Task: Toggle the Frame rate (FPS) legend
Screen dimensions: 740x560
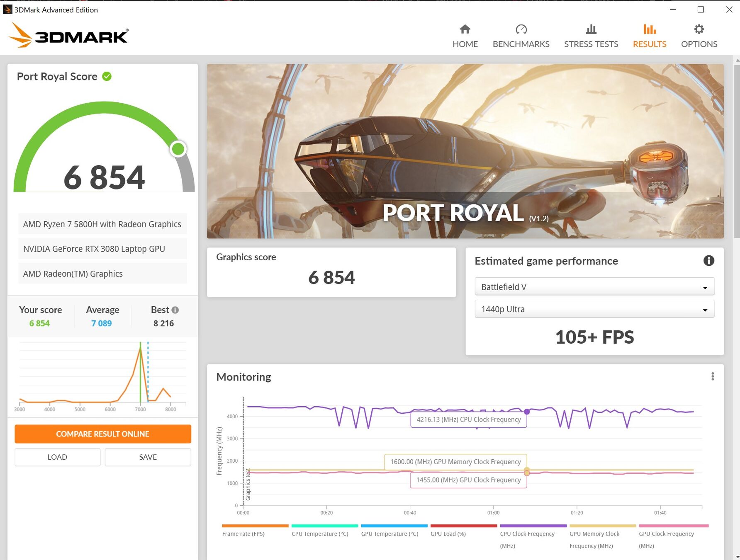Action: pos(255,531)
